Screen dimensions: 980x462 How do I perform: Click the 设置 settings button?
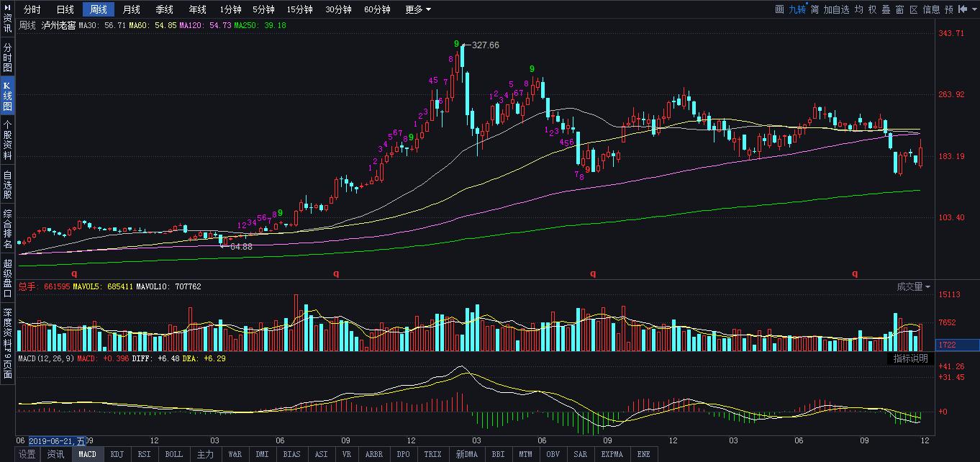click(x=27, y=454)
